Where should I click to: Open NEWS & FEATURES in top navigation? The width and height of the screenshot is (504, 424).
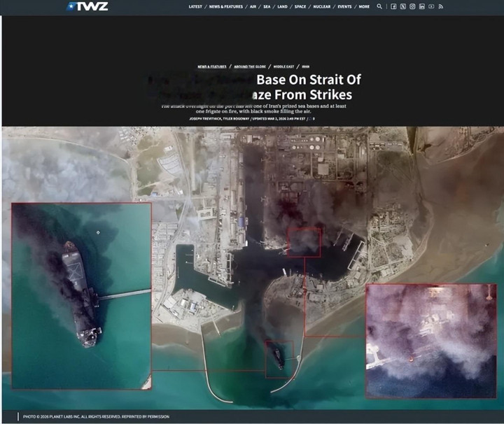(x=226, y=6)
